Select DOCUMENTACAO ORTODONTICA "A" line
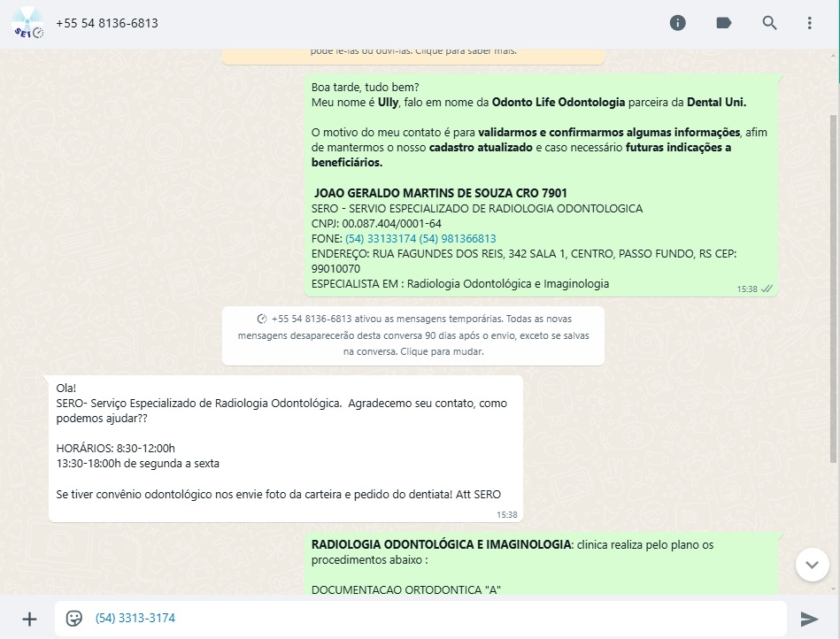The width and height of the screenshot is (840, 639). click(x=406, y=589)
